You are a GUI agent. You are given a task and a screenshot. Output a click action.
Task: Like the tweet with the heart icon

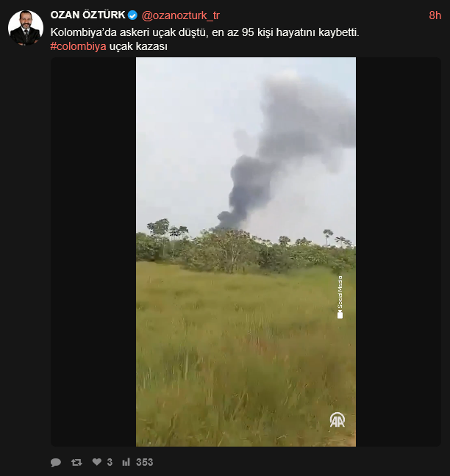coord(96,462)
